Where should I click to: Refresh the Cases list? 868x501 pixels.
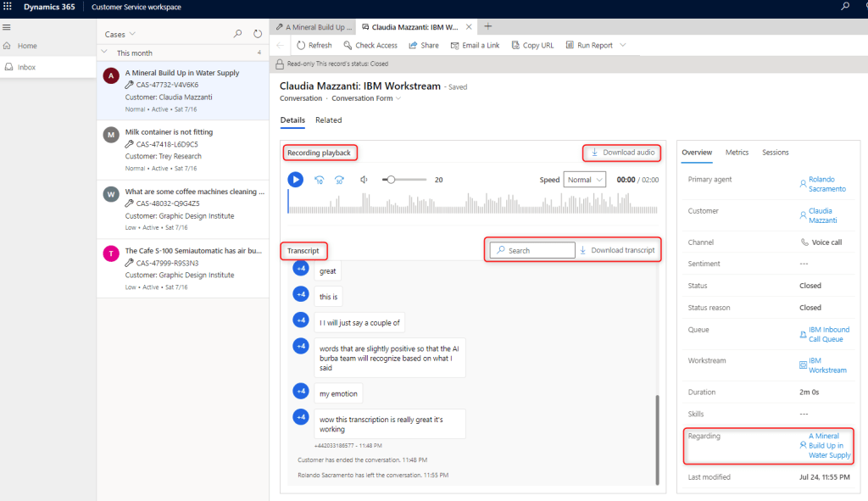258,34
